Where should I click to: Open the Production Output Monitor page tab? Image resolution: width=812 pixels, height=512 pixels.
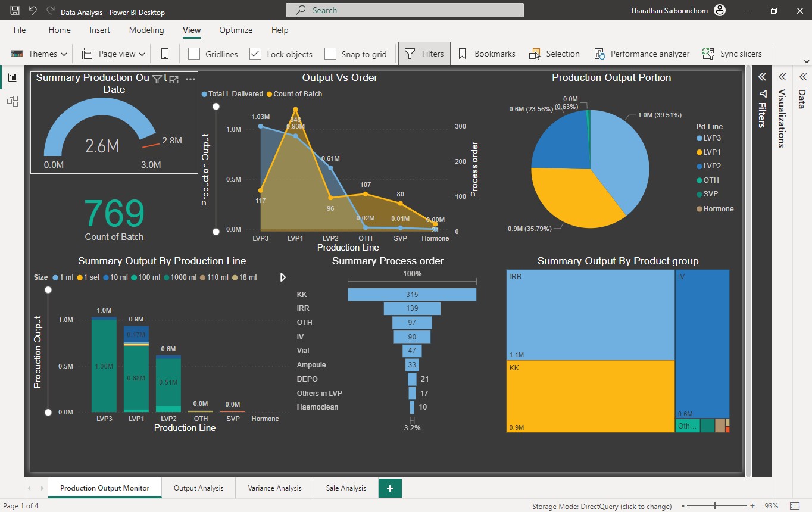pos(105,488)
